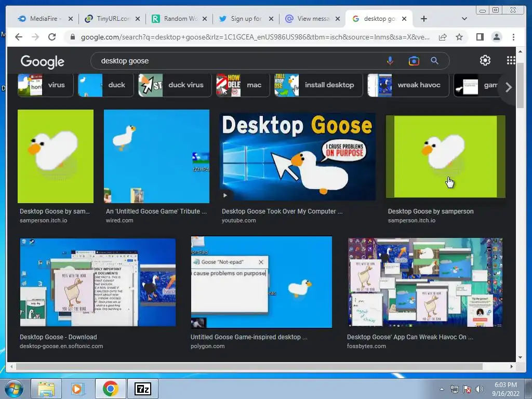Image resolution: width=532 pixels, height=399 pixels.
Task: Search by voice using the microphone
Action: [x=390, y=61]
